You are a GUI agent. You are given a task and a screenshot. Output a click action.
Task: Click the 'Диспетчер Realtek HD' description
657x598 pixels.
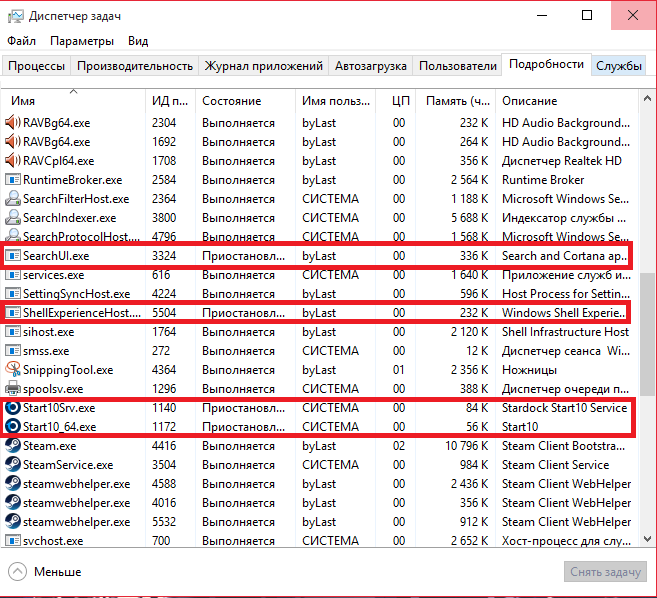click(x=561, y=161)
